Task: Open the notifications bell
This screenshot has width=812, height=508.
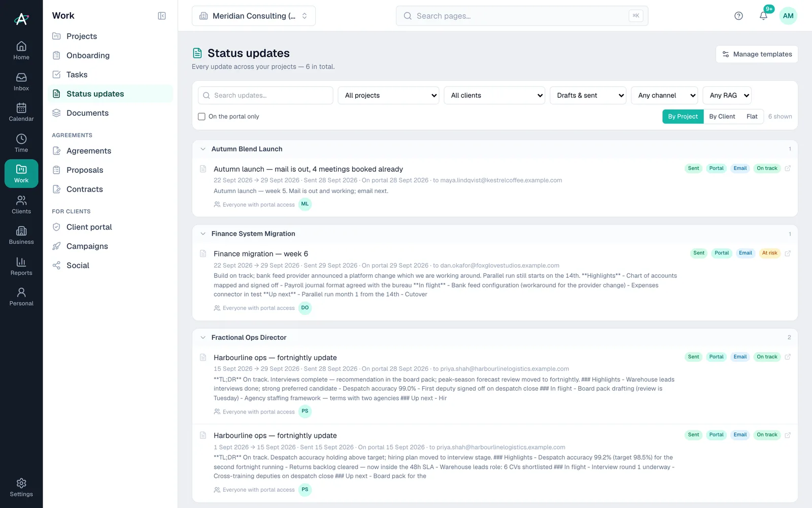Action: click(x=763, y=16)
